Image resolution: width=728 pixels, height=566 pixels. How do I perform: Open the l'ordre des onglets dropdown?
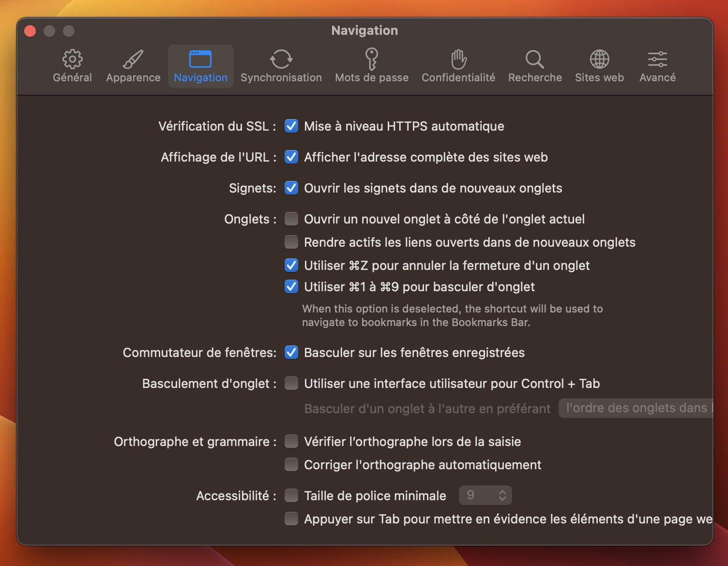pyautogui.click(x=635, y=408)
